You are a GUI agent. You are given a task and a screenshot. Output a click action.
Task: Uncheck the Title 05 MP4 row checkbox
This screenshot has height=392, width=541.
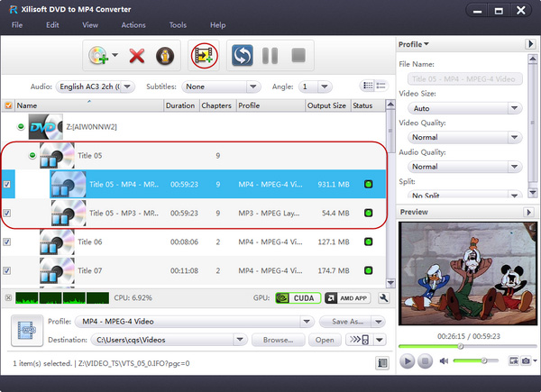point(7,184)
